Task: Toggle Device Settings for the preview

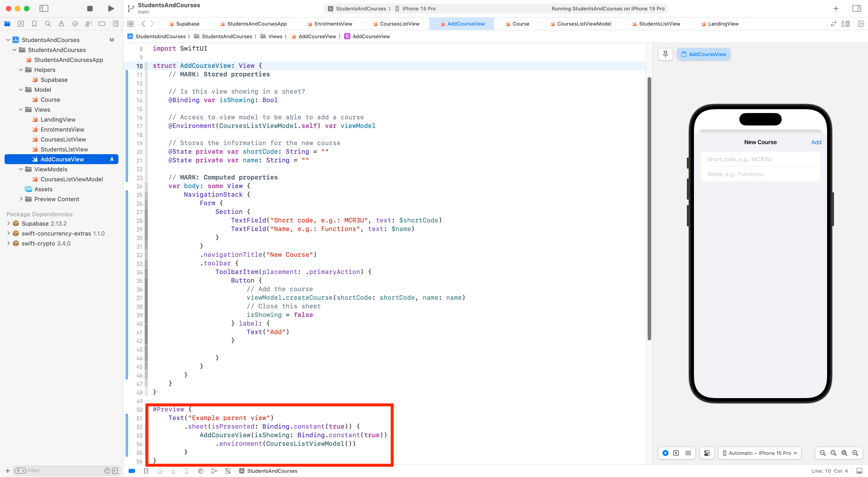Action: click(707, 453)
